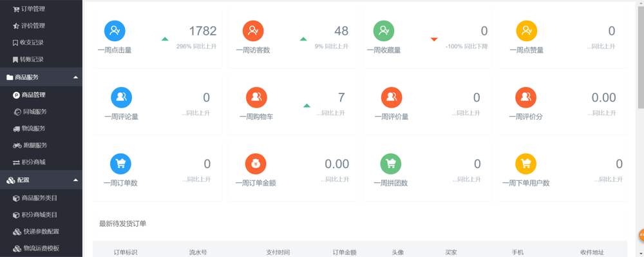Click the 流水号 column header
The height and width of the screenshot is (257, 644).
[x=198, y=252]
